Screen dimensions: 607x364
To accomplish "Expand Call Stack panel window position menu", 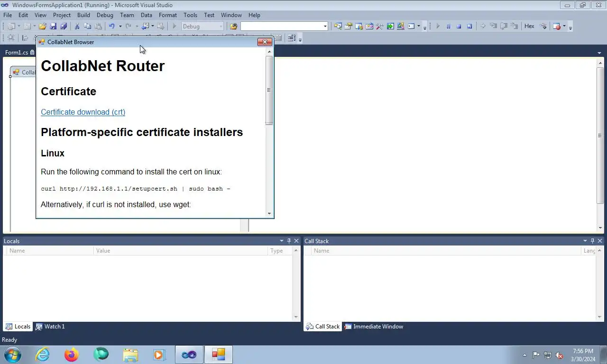I will 585,241.
